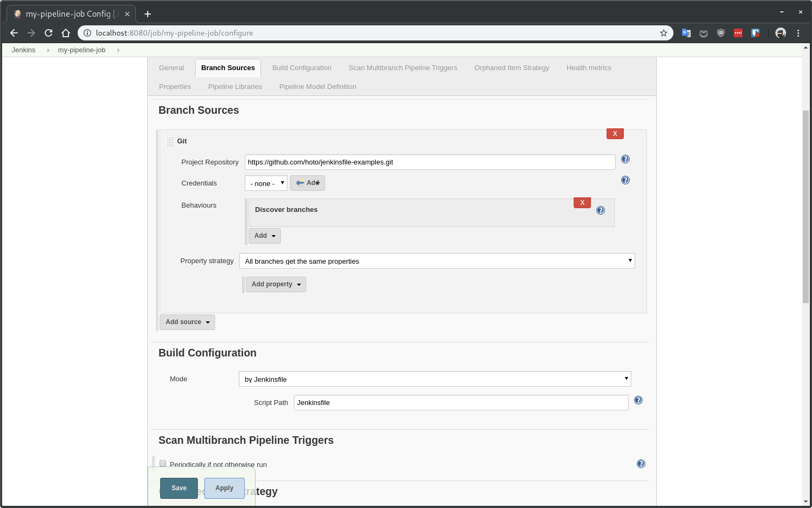Viewport: 812px width, 508px height.
Task: Open help for the Project Repository field
Action: [625, 159]
